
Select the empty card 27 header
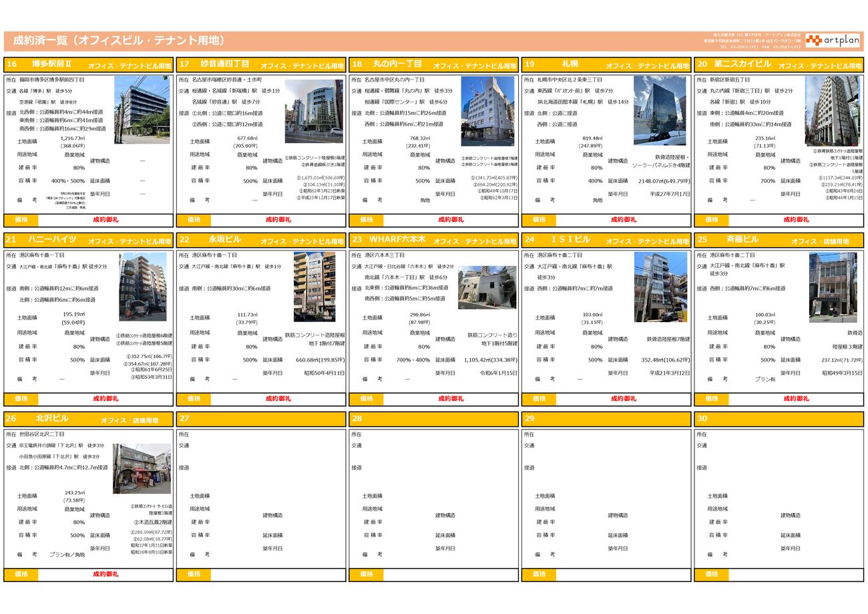coord(260,419)
